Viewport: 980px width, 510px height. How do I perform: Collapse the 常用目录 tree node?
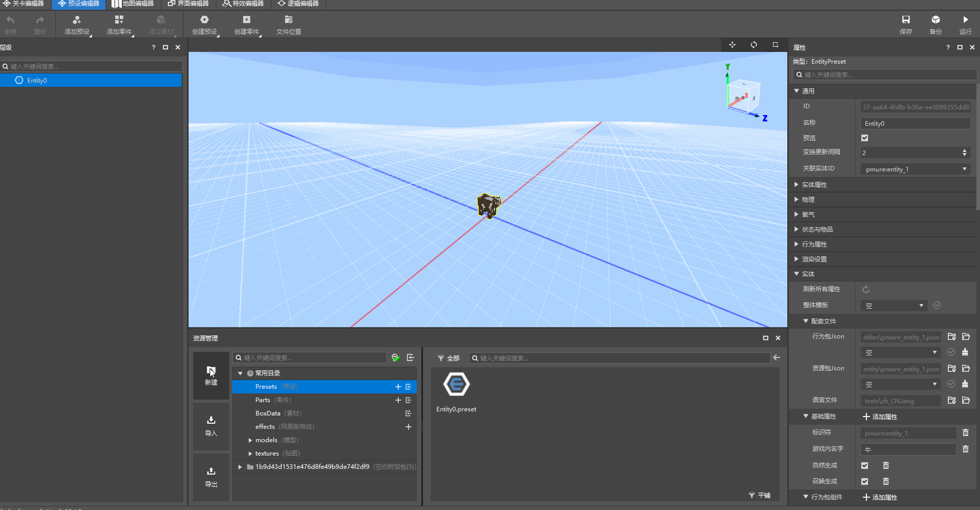240,373
